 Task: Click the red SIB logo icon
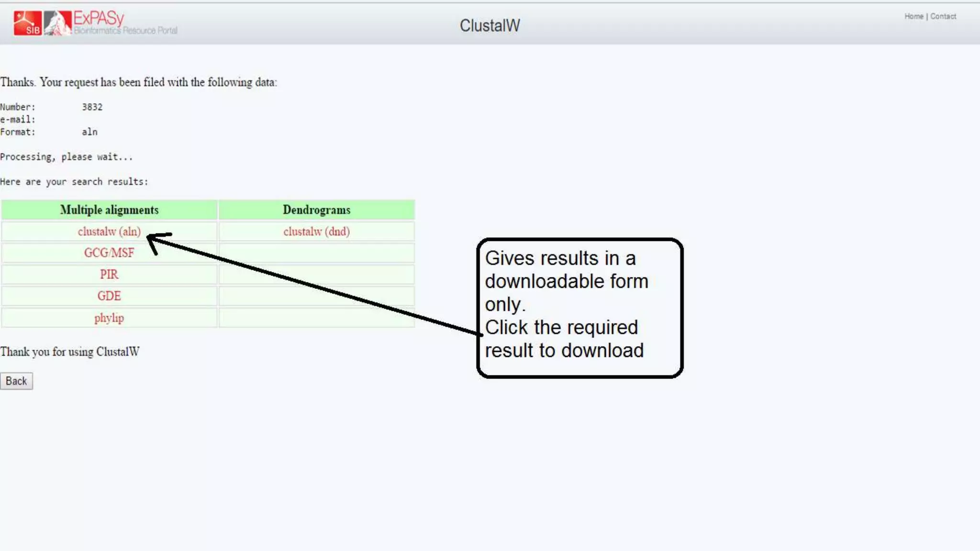[x=27, y=23]
